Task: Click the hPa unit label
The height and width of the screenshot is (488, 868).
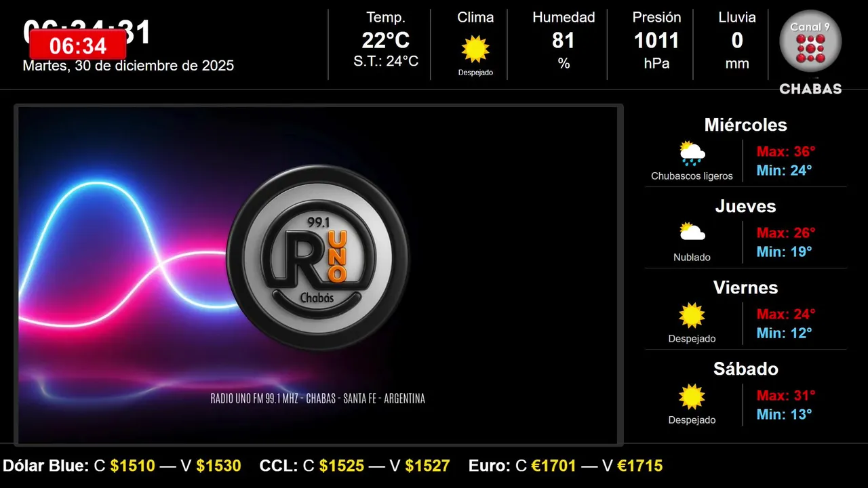Action: point(656,64)
